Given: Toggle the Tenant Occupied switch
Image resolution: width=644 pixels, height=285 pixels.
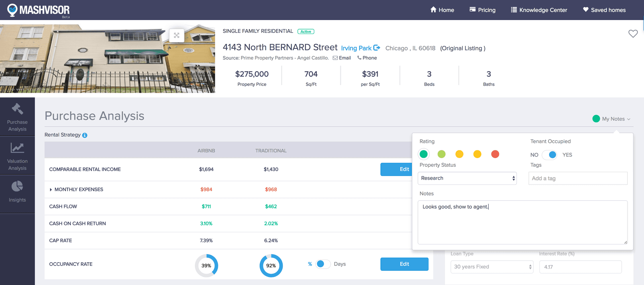Looking at the screenshot, I should pyautogui.click(x=549, y=155).
